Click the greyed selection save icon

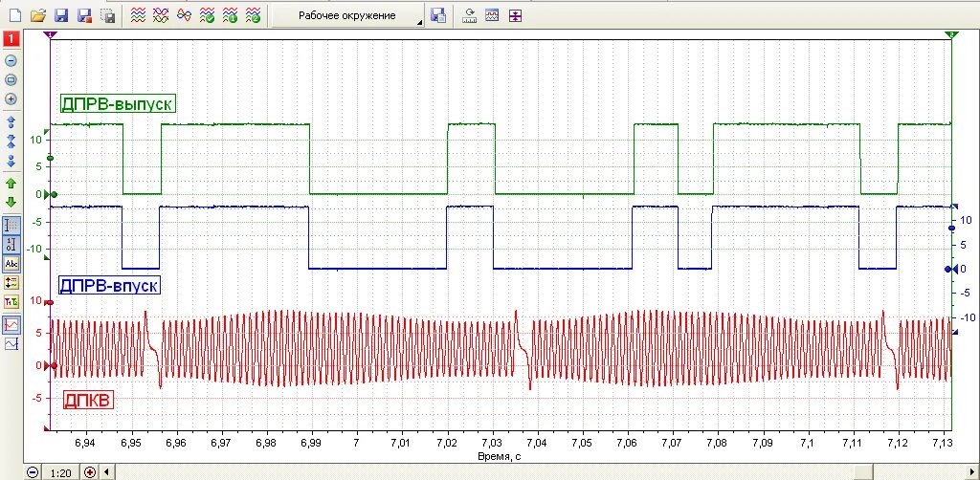(x=108, y=16)
